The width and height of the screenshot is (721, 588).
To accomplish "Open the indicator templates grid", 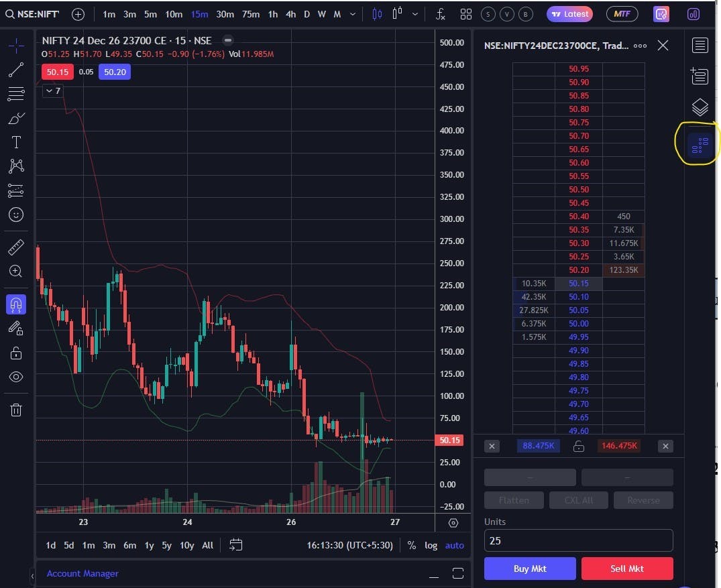I will 465,14.
